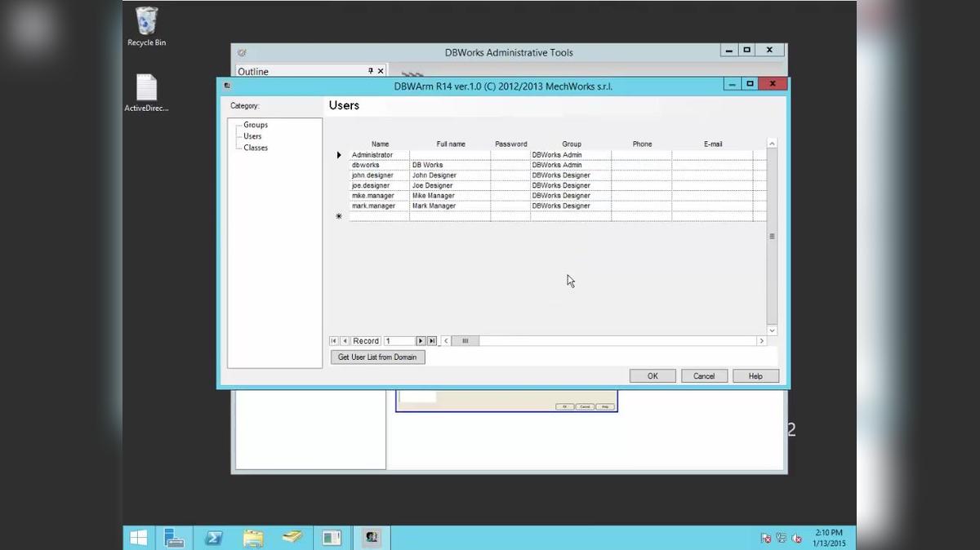Click the vertical scrollbar thumb

773,236
